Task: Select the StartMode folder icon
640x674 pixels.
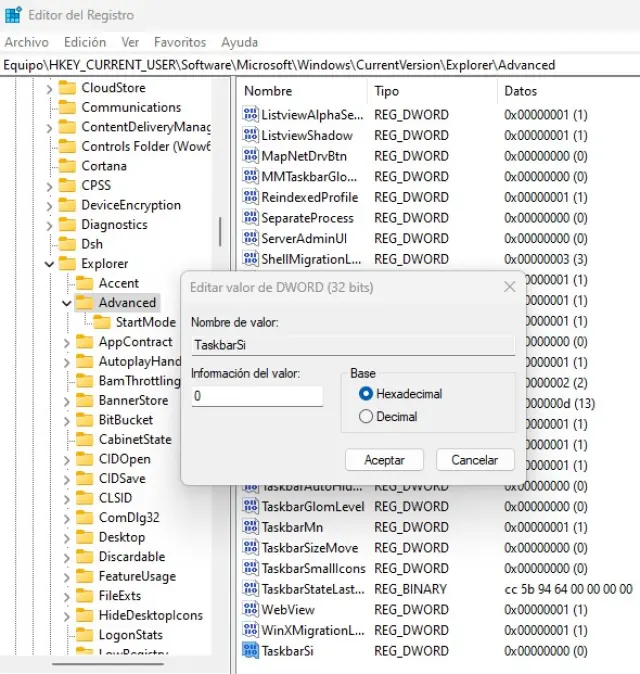Action: (x=101, y=322)
